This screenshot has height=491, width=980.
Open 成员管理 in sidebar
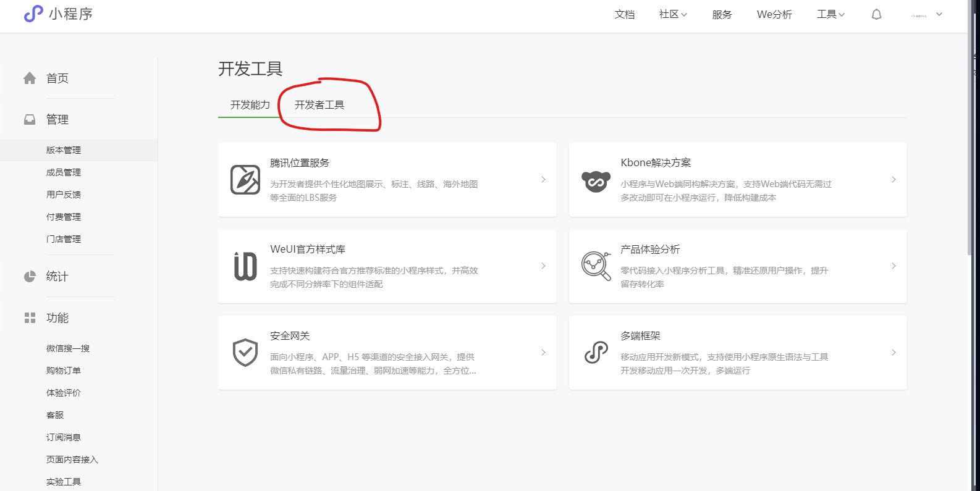(x=64, y=172)
